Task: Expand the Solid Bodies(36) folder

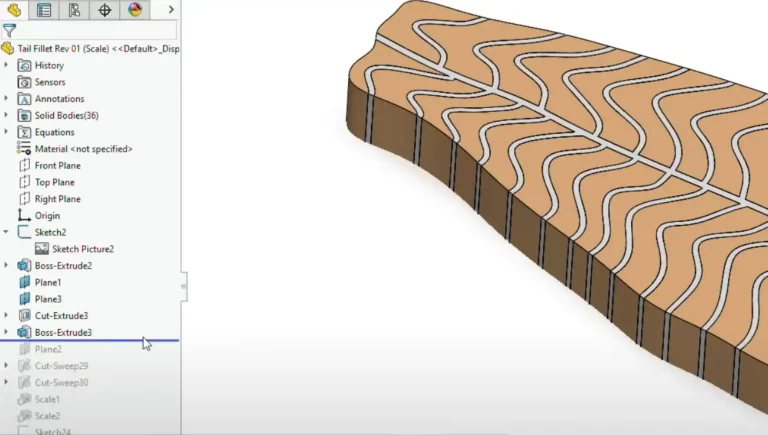Action: (x=6, y=115)
